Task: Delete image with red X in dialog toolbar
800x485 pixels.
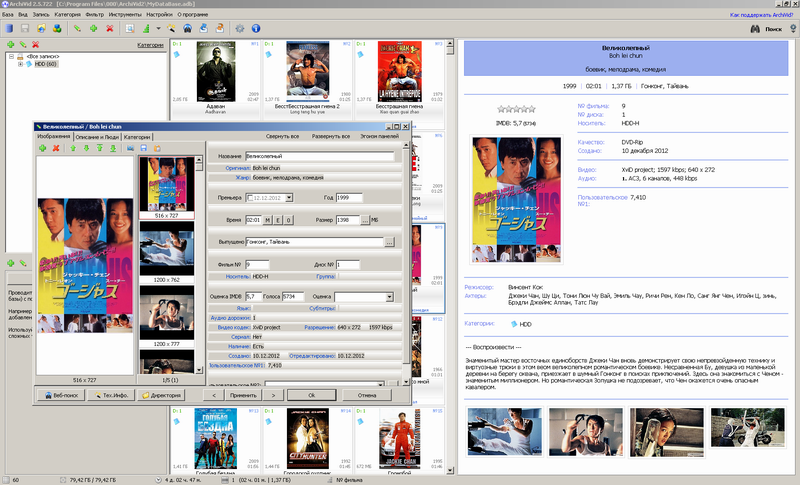Action: coord(56,148)
